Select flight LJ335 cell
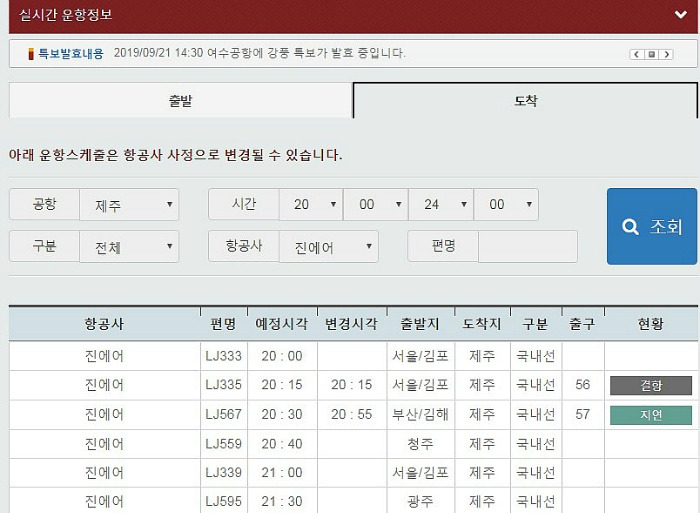 pyautogui.click(x=223, y=385)
